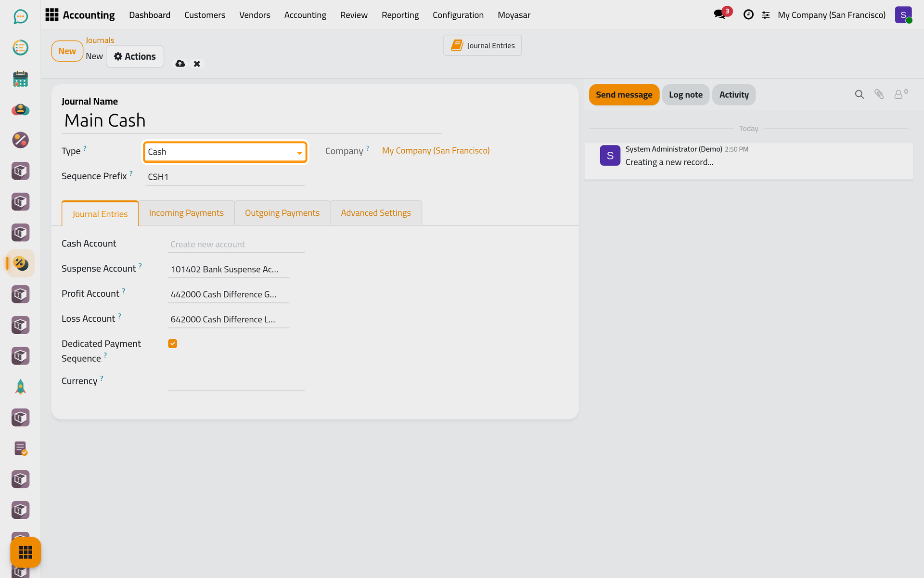Open My Company (San Francisco) company link
This screenshot has height=578, width=924.
436,151
